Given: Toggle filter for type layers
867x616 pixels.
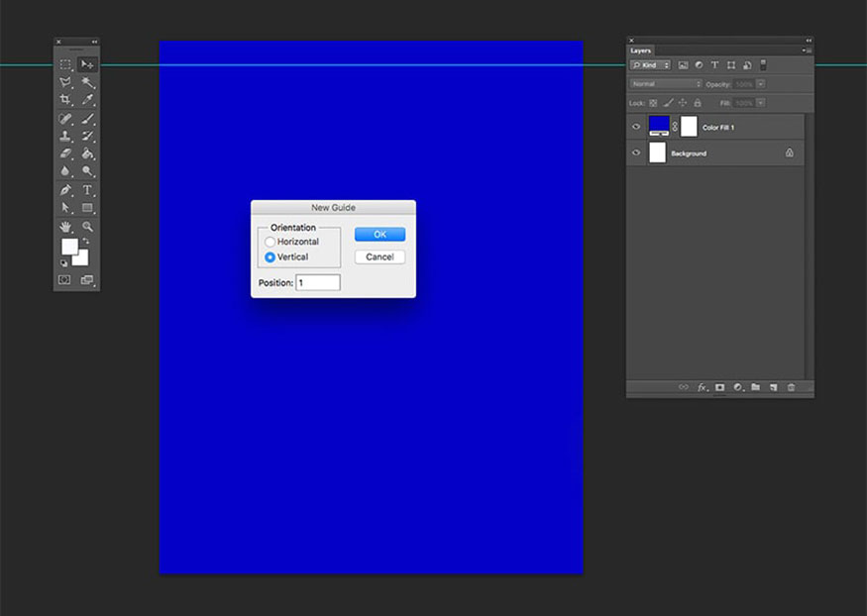Looking at the screenshot, I should (715, 65).
